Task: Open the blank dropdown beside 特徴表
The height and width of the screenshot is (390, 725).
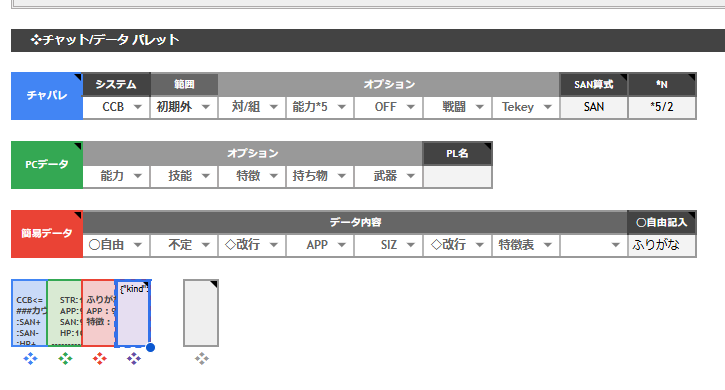Action: click(615, 245)
